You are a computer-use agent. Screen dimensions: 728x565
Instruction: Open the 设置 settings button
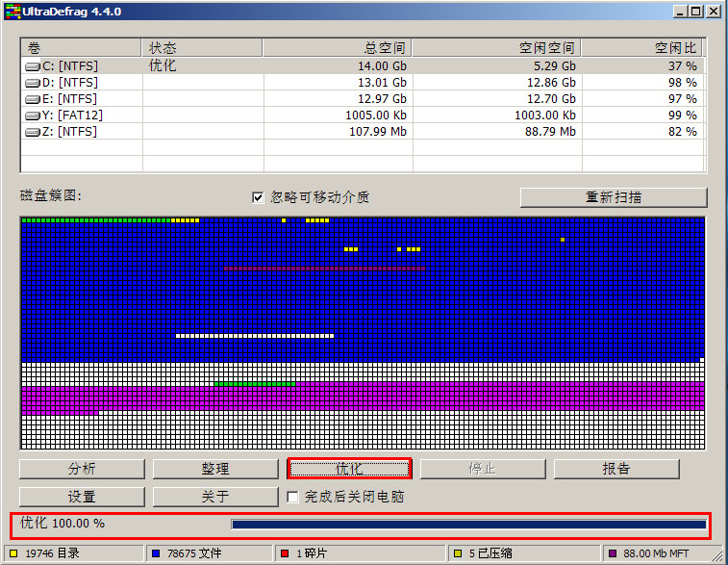click(82, 497)
